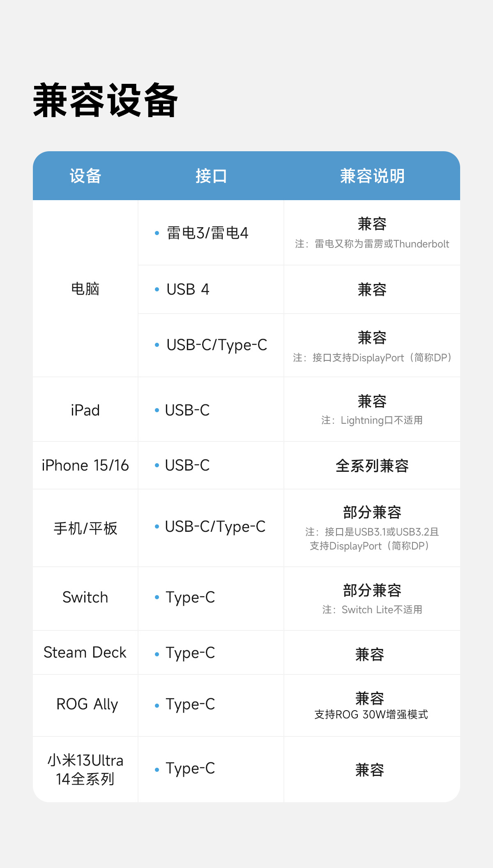Screen dimensions: 493x868
Task: Click the bullet dot next to "USB 4"
Action: click(x=157, y=289)
